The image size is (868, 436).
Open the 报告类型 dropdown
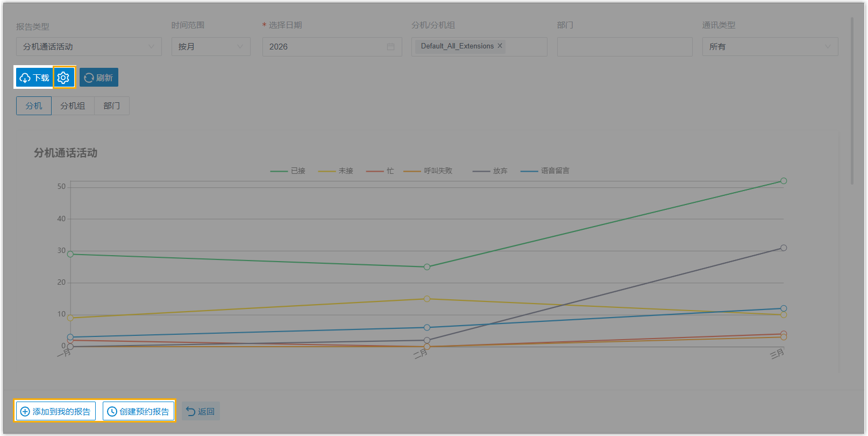[x=89, y=47]
